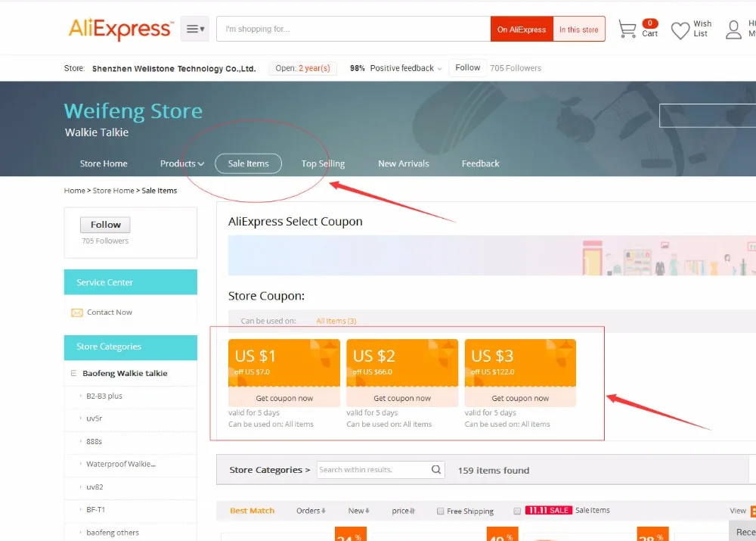Get the US $1 coupon now
Image resolution: width=756 pixels, height=541 pixels.
pyautogui.click(x=284, y=398)
